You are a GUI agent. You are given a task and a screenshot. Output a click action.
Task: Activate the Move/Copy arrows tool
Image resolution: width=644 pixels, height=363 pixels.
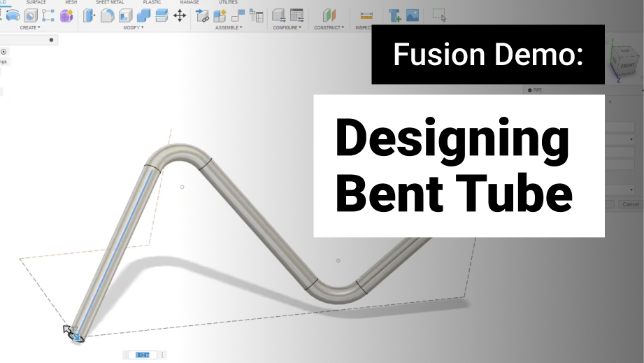tap(180, 15)
